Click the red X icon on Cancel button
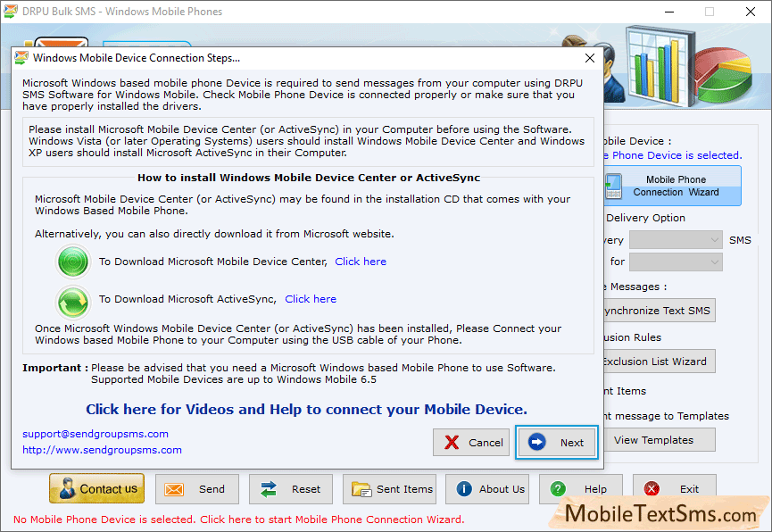772x532 pixels. click(x=452, y=443)
